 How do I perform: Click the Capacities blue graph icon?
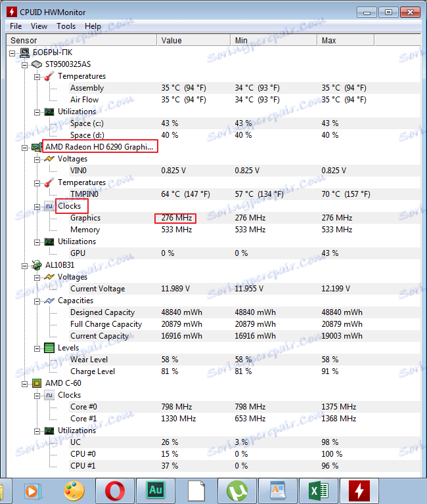click(x=49, y=301)
